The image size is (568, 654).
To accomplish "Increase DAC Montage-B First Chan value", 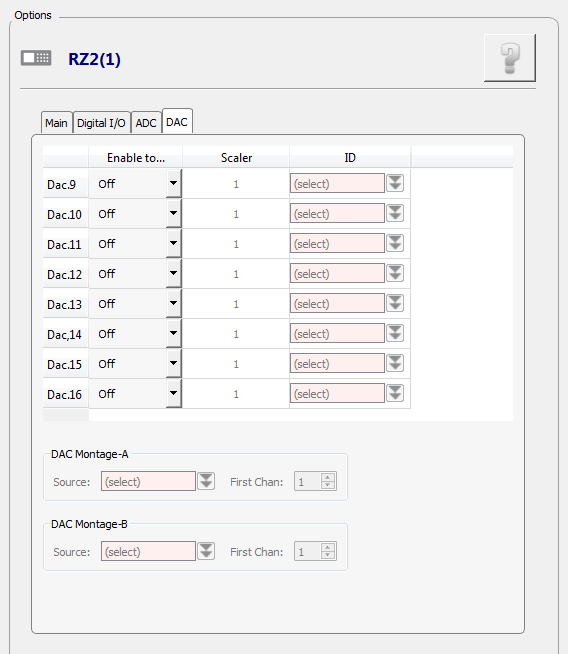I will pos(328,548).
